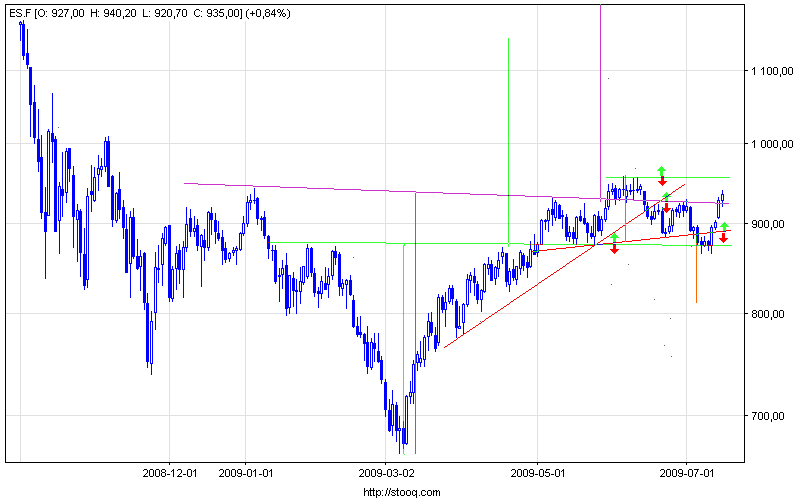Click the 2009-03-02 date label
Viewport: 800px width, 500px height.
pos(386,473)
